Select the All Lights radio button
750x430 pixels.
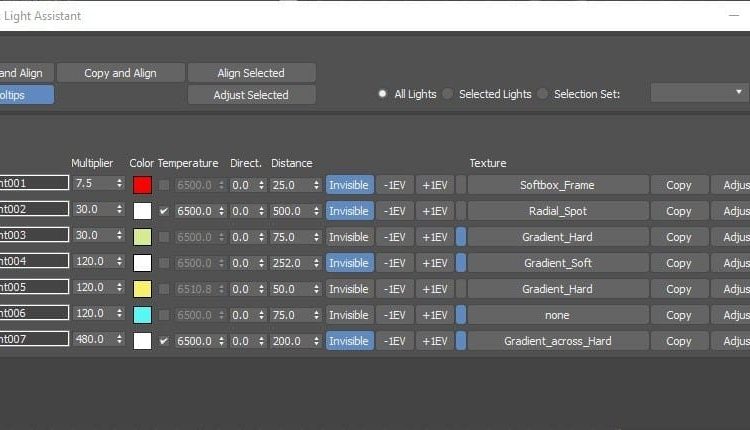tap(382, 94)
